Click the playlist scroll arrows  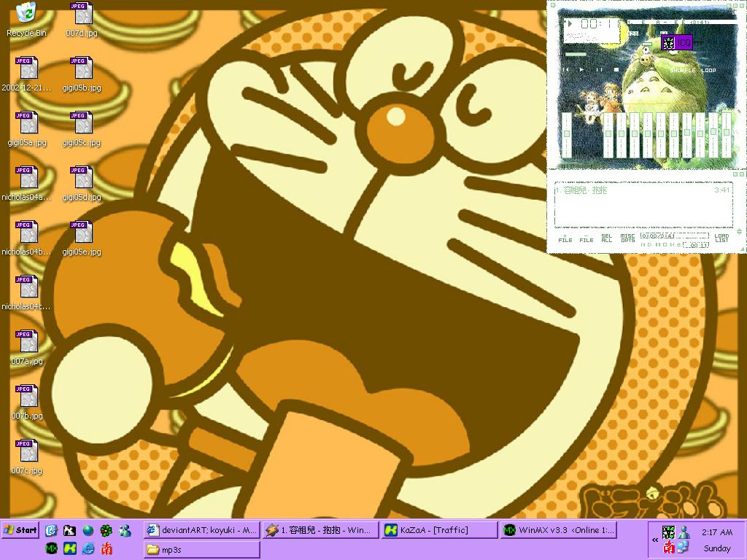tap(739, 232)
